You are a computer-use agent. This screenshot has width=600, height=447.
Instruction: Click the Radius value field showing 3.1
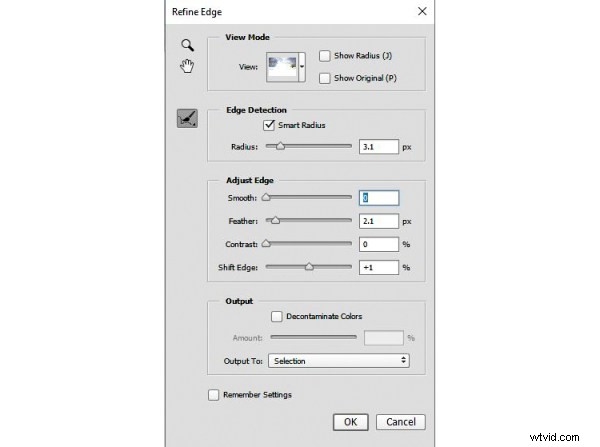(x=379, y=147)
